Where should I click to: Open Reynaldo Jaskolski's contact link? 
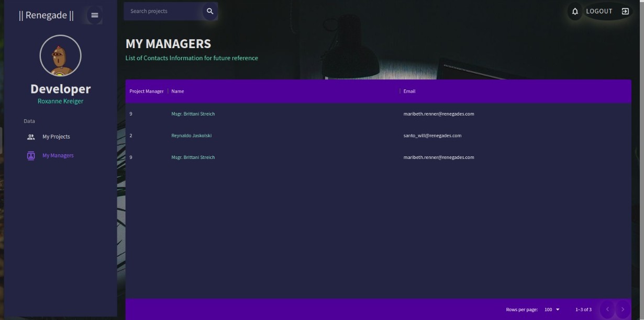point(191,135)
